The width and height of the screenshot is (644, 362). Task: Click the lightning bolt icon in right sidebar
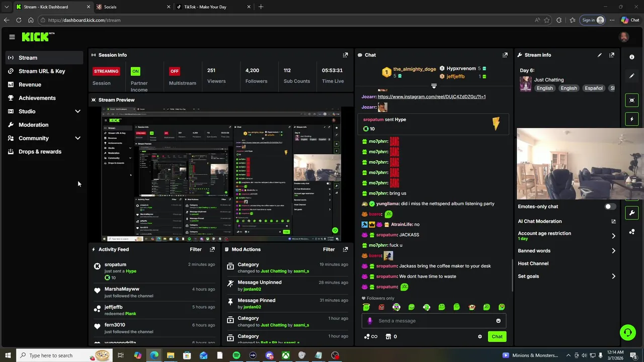tap(632, 119)
